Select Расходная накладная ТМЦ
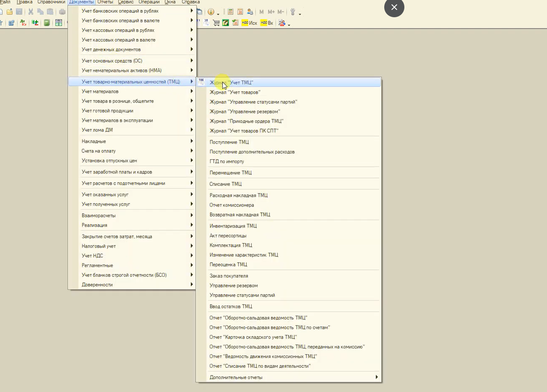The width and height of the screenshot is (547, 392). (289, 196)
